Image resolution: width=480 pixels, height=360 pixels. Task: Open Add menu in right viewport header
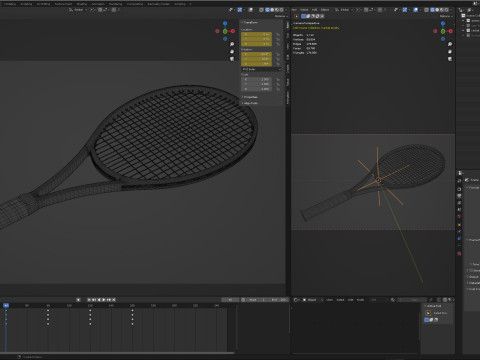click(314, 10)
